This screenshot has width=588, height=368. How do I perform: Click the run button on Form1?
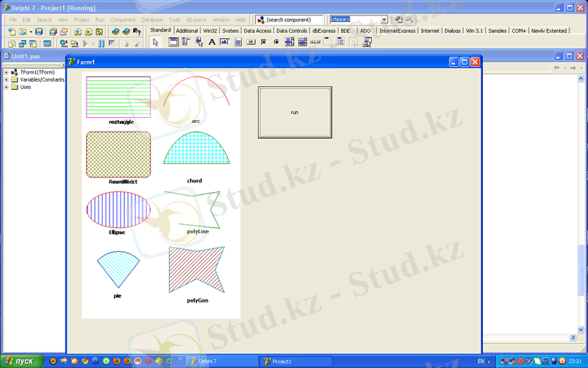[x=295, y=112]
